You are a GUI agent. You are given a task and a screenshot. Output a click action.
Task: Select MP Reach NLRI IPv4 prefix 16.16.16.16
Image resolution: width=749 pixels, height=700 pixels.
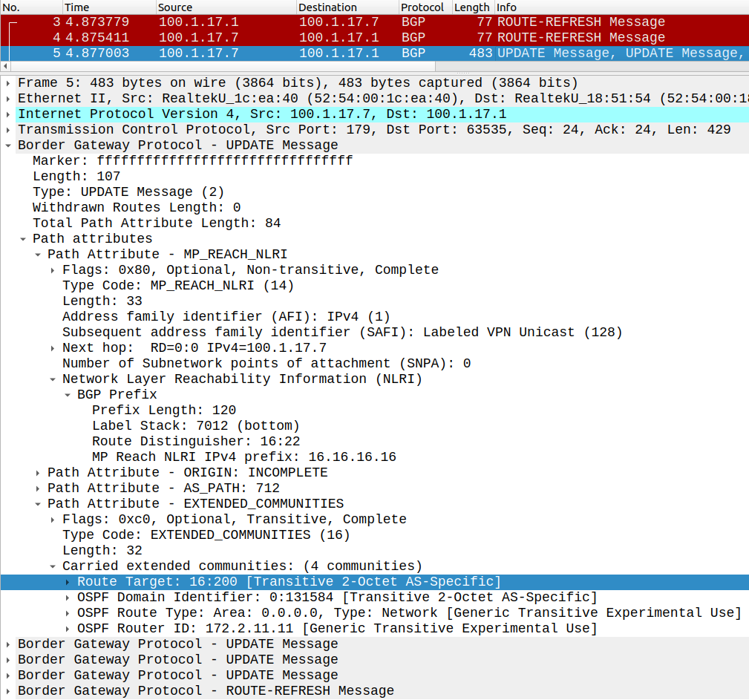(244, 457)
